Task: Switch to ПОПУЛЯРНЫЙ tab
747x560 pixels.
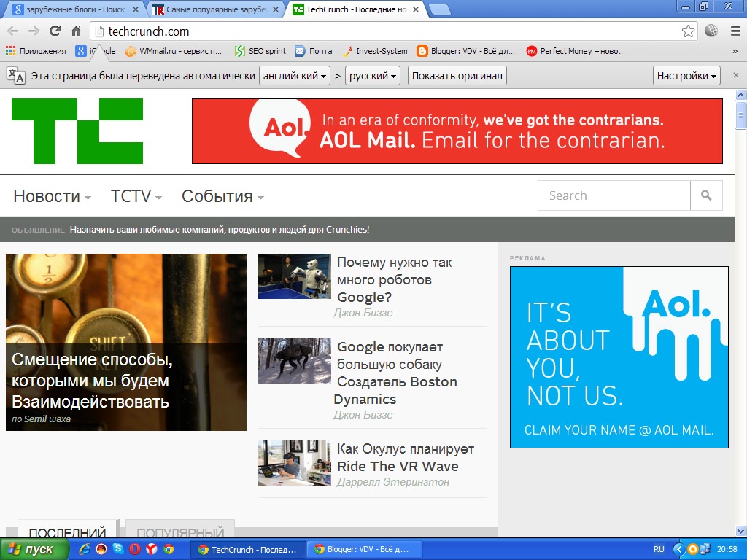Action: (x=180, y=531)
